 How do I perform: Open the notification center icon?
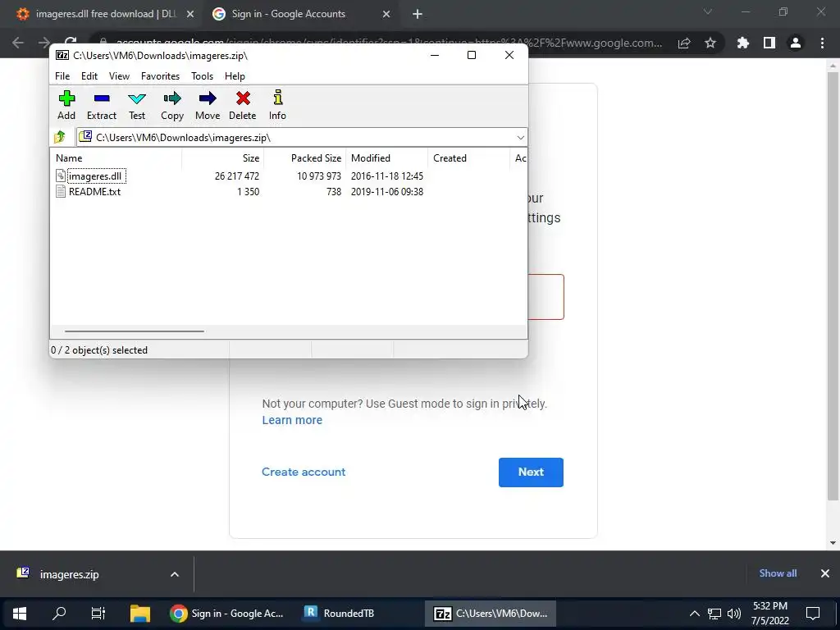pos(813,614)
